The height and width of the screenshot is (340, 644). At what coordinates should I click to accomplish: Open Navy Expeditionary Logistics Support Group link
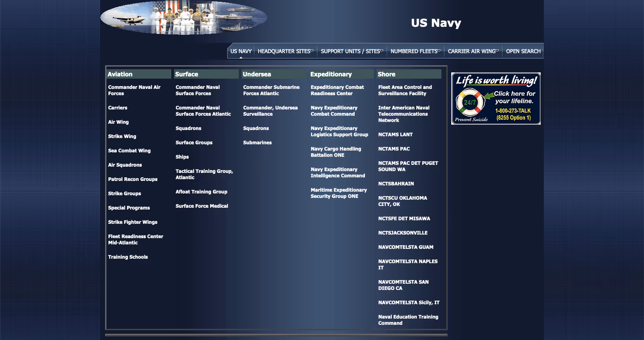click(339, 131)
